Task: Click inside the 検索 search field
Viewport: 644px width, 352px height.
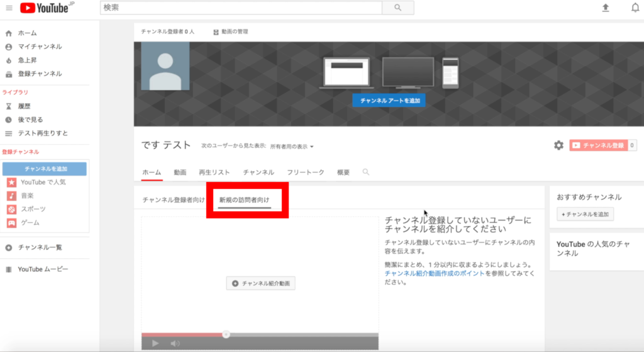Action: [241, 8]
